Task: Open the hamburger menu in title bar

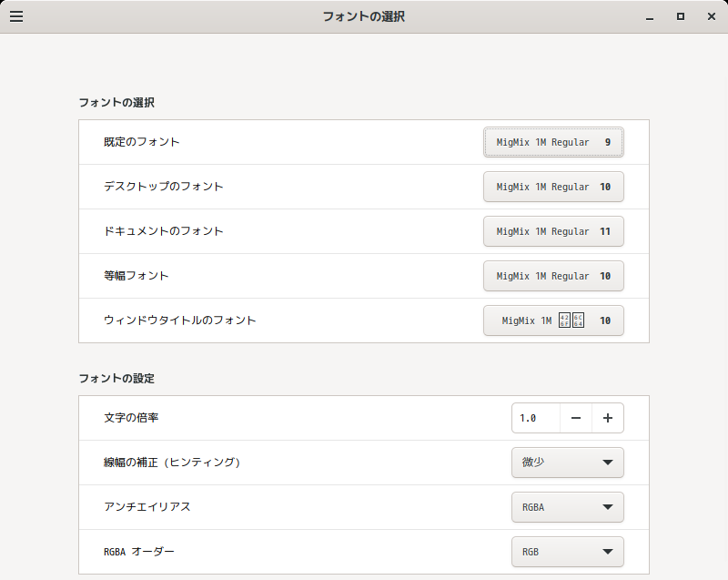Action: point(16,16)
